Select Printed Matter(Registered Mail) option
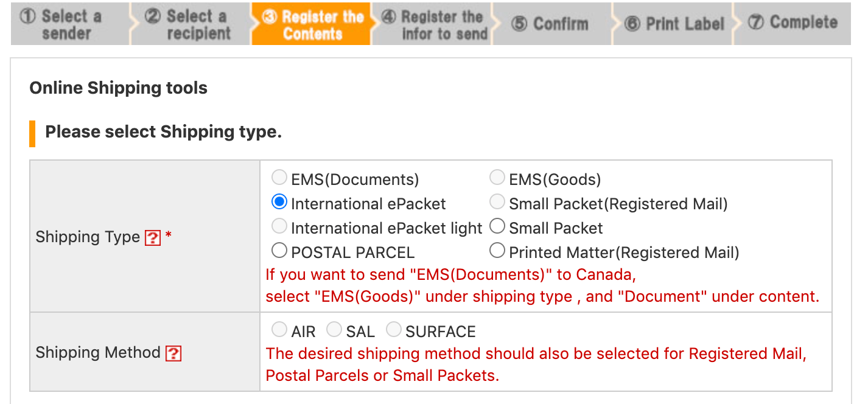Viewport: 868px width, 404px height. pyautogui.click(x=497, y=250)
